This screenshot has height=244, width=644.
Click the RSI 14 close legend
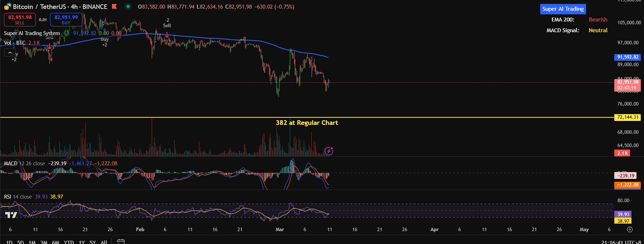[18, 197]
